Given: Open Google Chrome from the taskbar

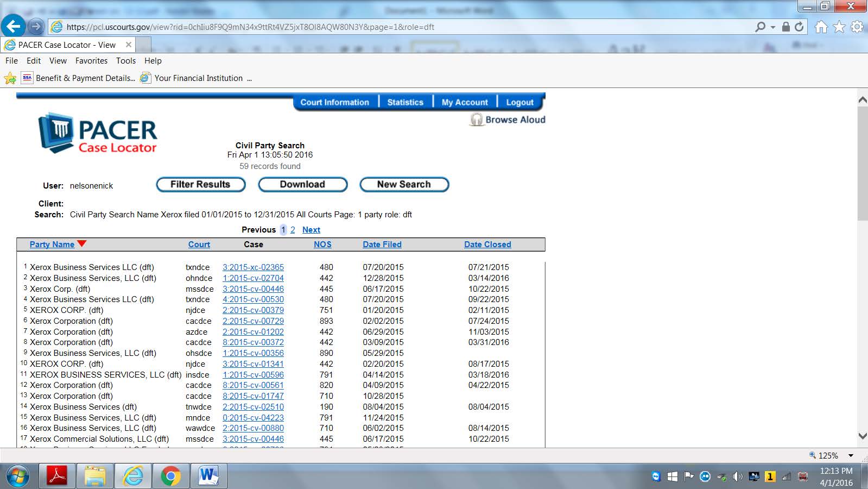Looking at the screenshot, I should tap(170, 477).
